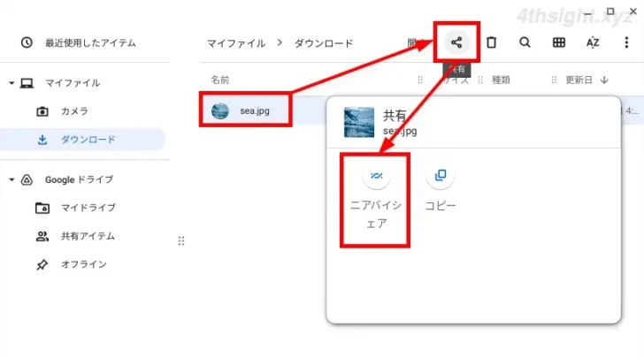
Task: Click the sidebar resize handle dots
Action: 181,240
